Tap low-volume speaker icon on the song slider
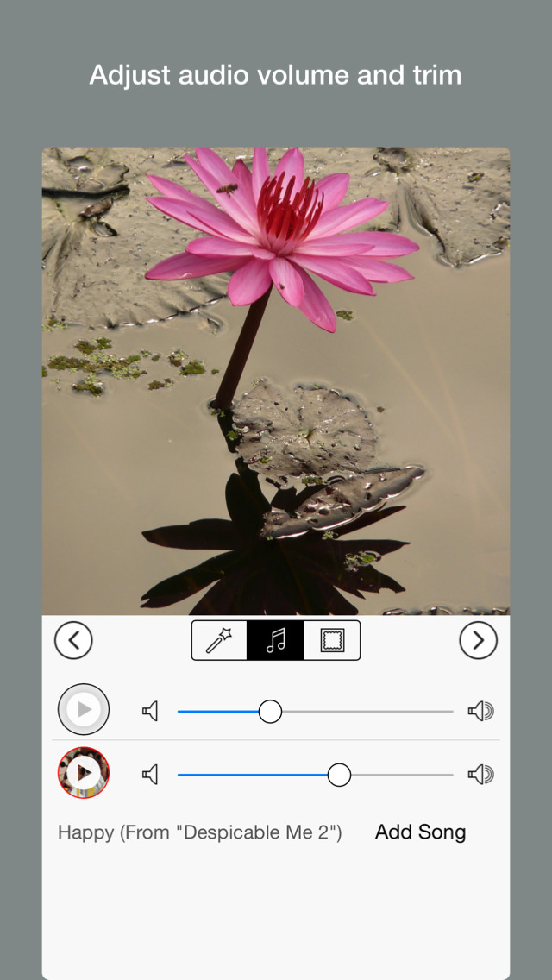Screen dimensions: 552x980 point(151,775)
